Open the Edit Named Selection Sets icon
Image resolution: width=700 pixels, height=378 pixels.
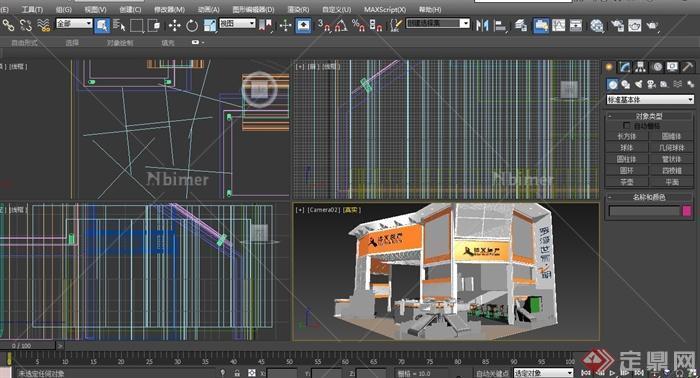396,25
